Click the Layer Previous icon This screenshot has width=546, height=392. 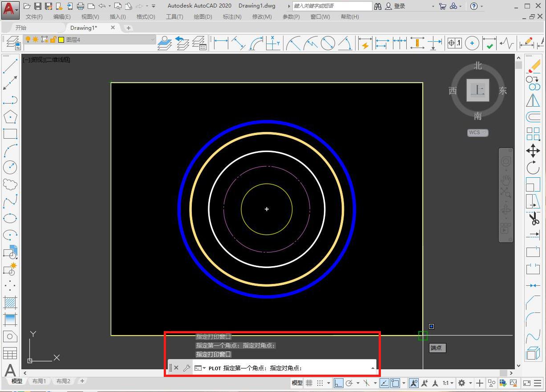point(182,43)
